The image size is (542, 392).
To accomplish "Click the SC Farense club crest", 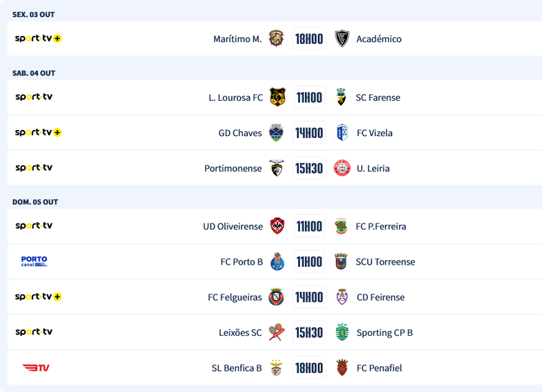I will click(x=342, y=97).
